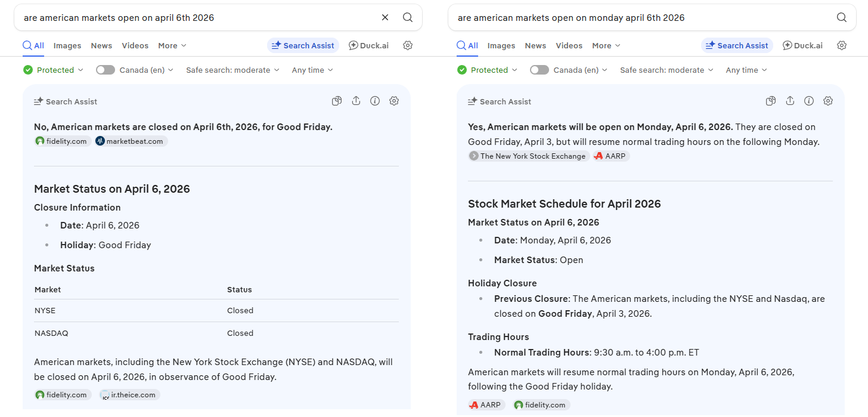Switch to Videos tab in left window

pyautogui.click(x=135, y=45)
